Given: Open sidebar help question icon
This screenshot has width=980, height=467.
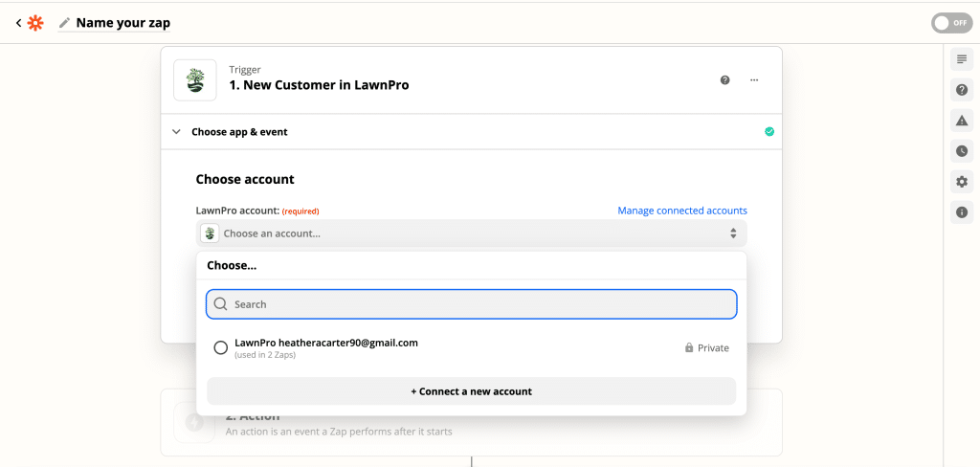Looking at the screenshot, I should coord(962,90).
